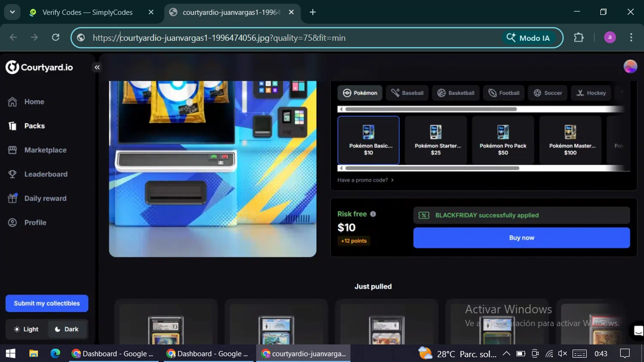644x362 pixels.
Task: Show hidden system tray icons
Action: [507, 353]
